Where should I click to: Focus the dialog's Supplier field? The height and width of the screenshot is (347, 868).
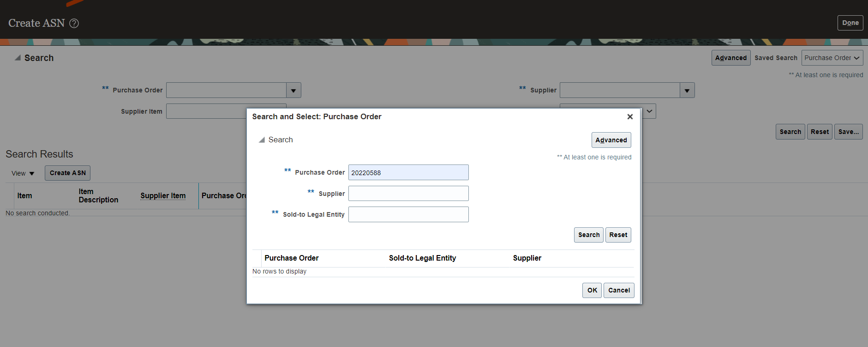click(408, 193)
